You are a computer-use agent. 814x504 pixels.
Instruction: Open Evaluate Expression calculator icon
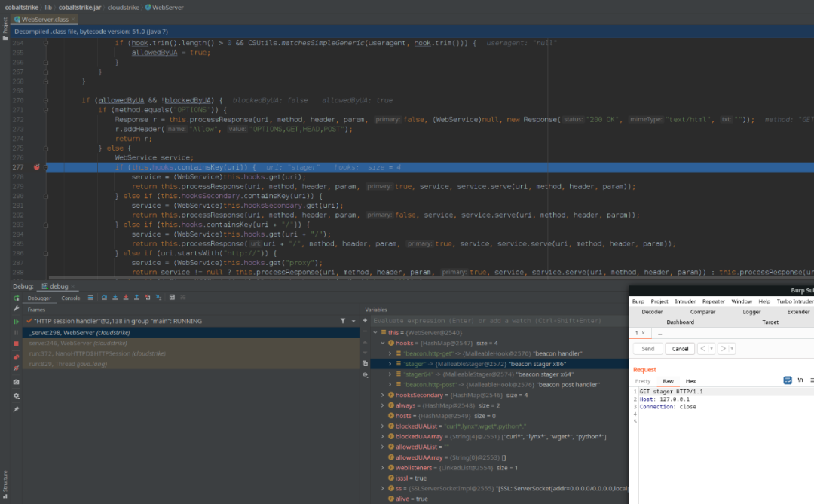pyautogui.click(x=172, y=298)
